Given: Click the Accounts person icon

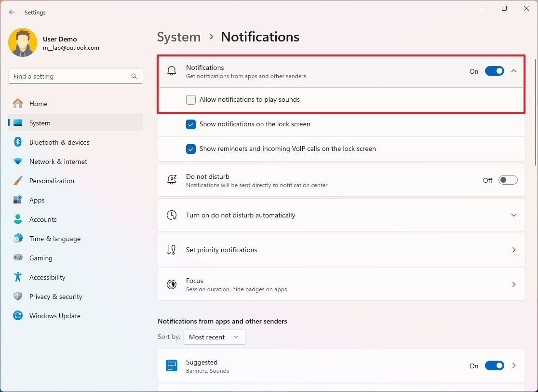Looking at the screenshot, I should [x=18, y=219].
